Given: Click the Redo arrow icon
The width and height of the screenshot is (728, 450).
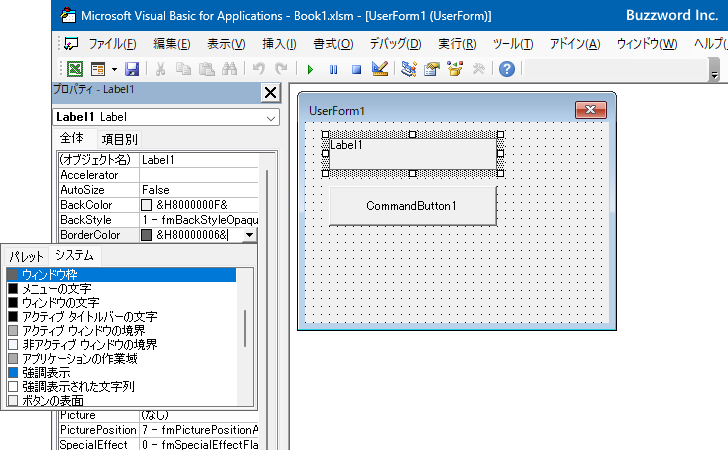Looking at the screenshot, I should click(x=281, y=69).
